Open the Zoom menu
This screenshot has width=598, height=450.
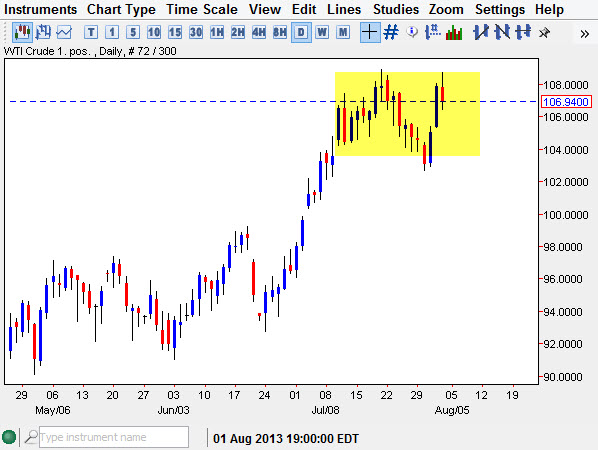pyautogui.click(x=446, y=10)
